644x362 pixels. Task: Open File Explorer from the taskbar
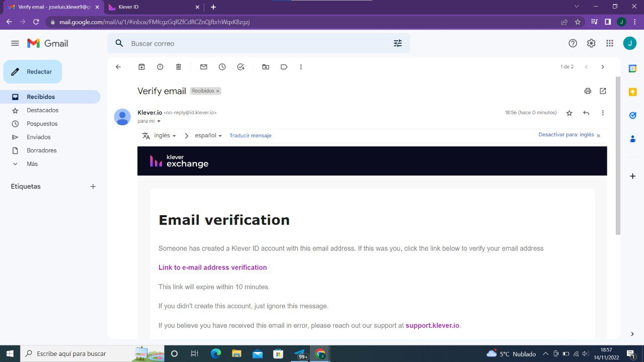pyautogui.click(x=236, y=353)
